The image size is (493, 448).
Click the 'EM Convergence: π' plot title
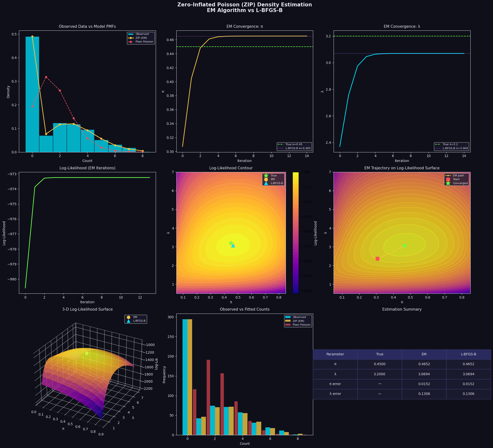pyautogui.click(x=245, y=27)
